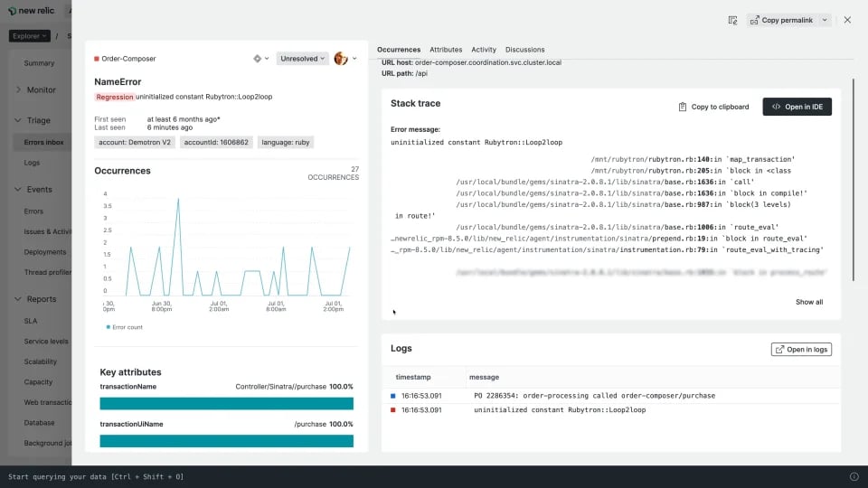
Task: Select the message column header
Action: coord(484,378)
